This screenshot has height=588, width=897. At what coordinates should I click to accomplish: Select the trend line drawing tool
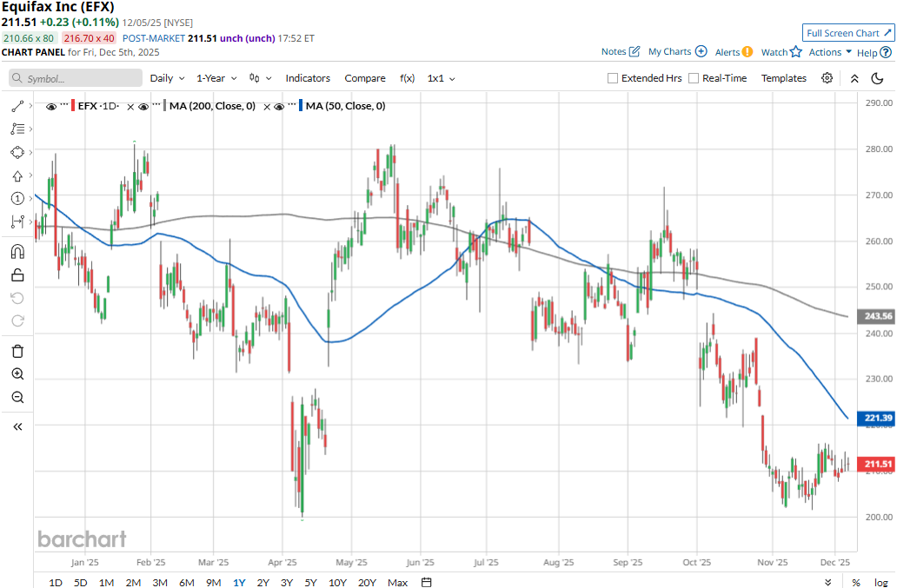click(17, 106)
